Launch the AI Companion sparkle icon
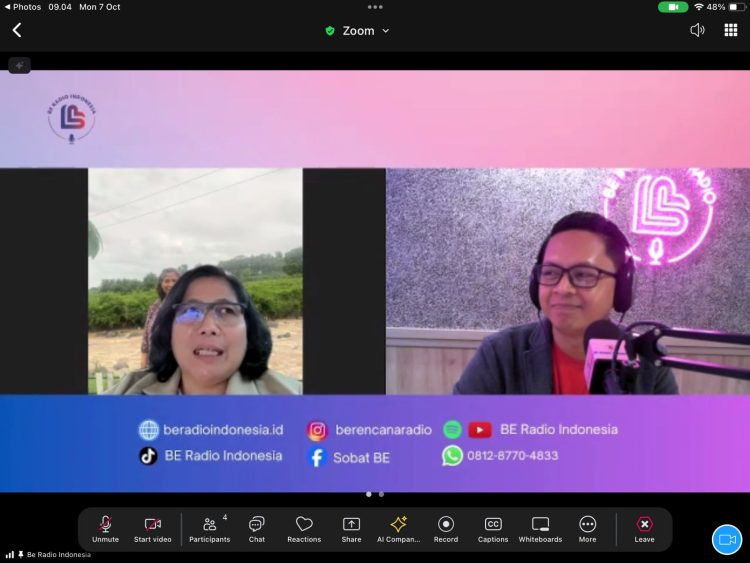 click(399, 528)
